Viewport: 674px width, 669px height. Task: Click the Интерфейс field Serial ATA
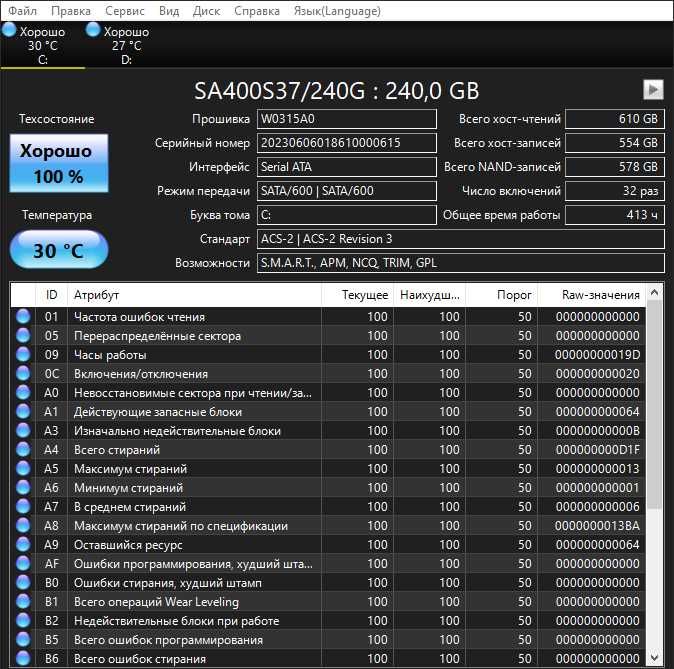coord(346,167)
